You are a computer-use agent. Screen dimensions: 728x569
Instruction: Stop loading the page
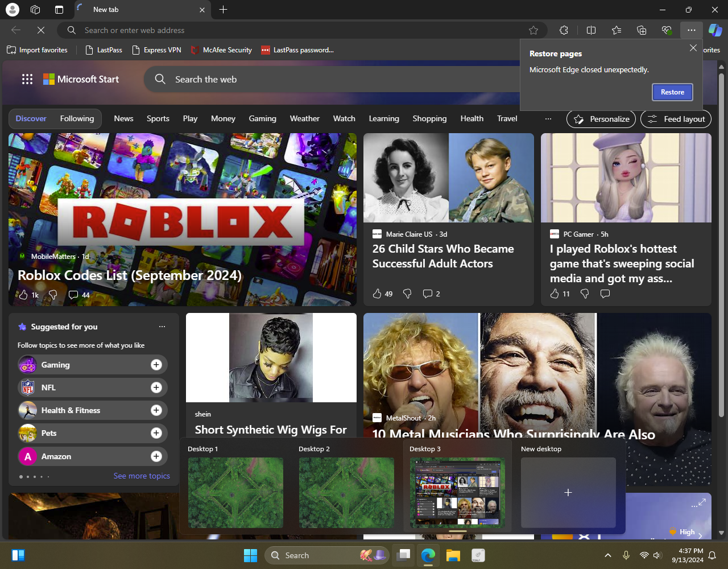(x=41, y=30)
